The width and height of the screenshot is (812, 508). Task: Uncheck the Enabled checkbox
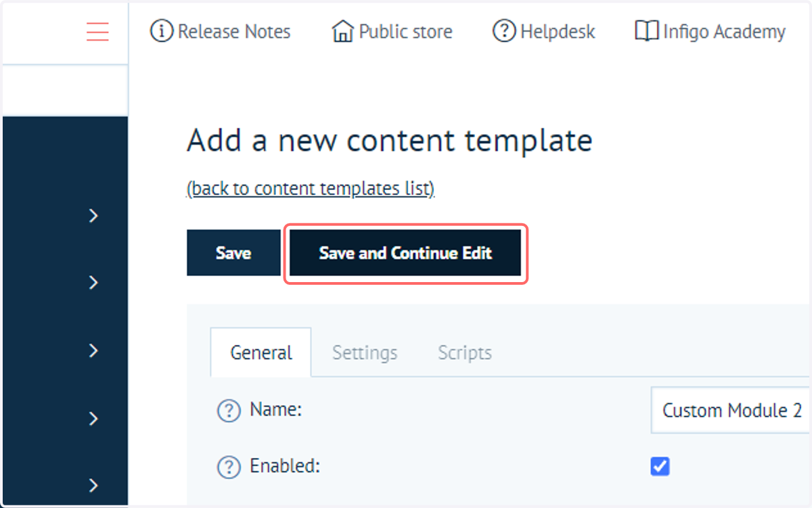click(660, 466)
